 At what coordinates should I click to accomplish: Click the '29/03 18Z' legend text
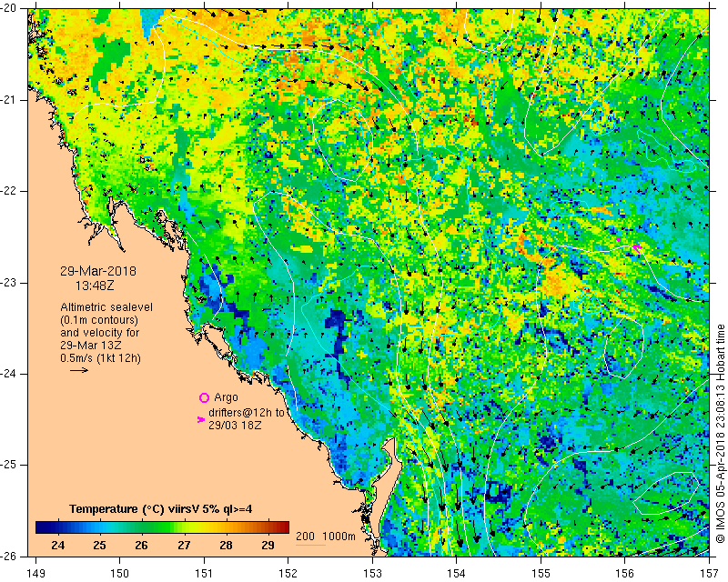click(x=235, y=425)
